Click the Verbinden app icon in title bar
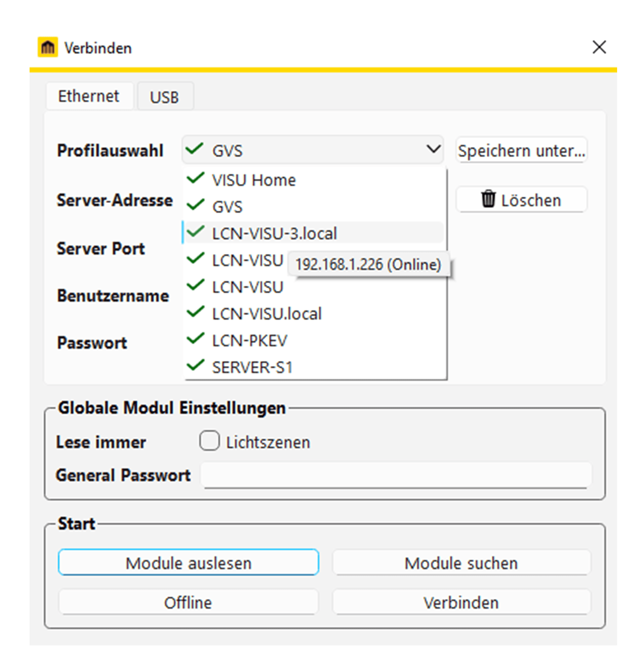The height and width of the screenshot is (672, 643). 48,47
